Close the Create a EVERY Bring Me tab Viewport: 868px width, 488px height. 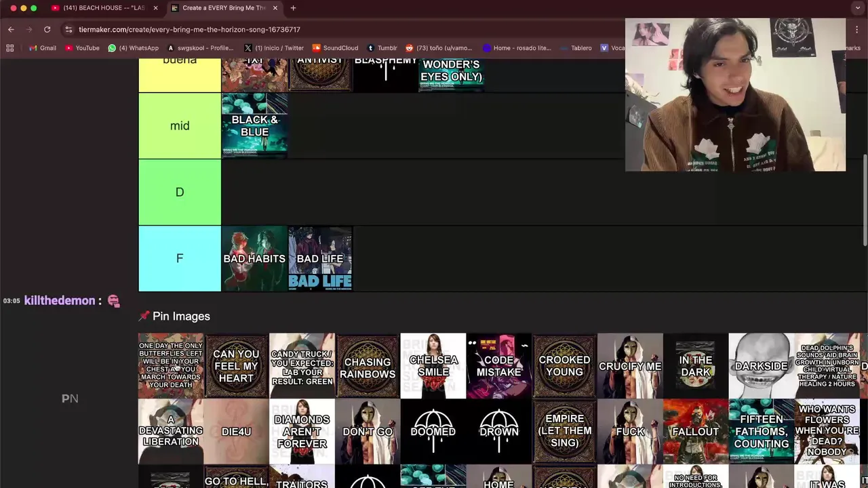pos(275,8)
